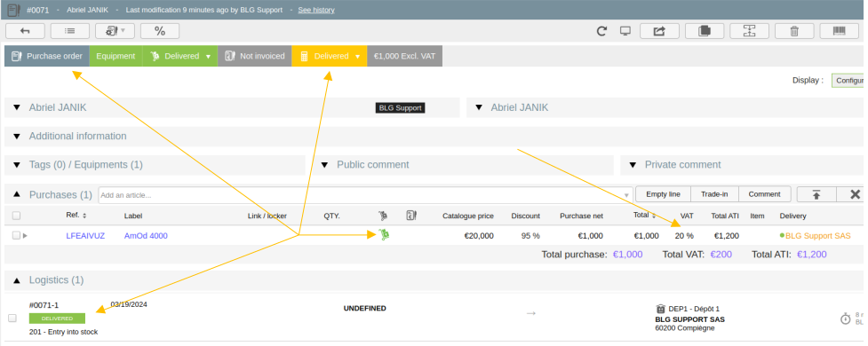
Task: Toggle the LFEAIVUZ row checkbox
Action: [x=16, y=235]
